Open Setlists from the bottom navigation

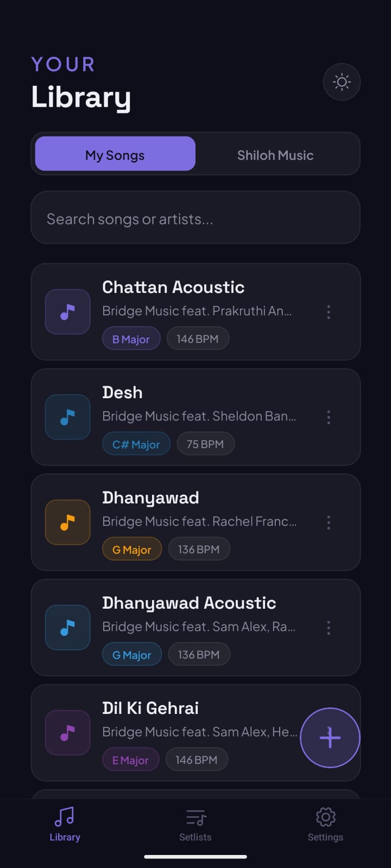pyautogui.click(x=195, y=824)
